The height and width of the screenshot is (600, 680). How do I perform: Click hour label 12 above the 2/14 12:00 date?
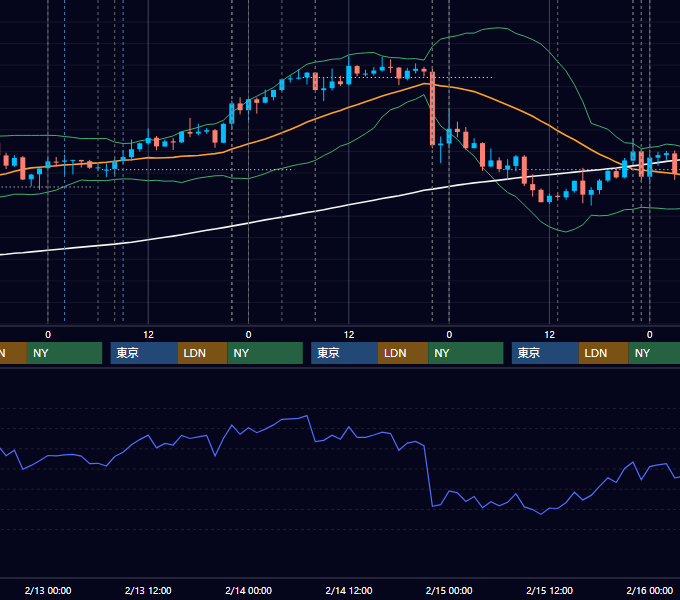coord(349,335)
